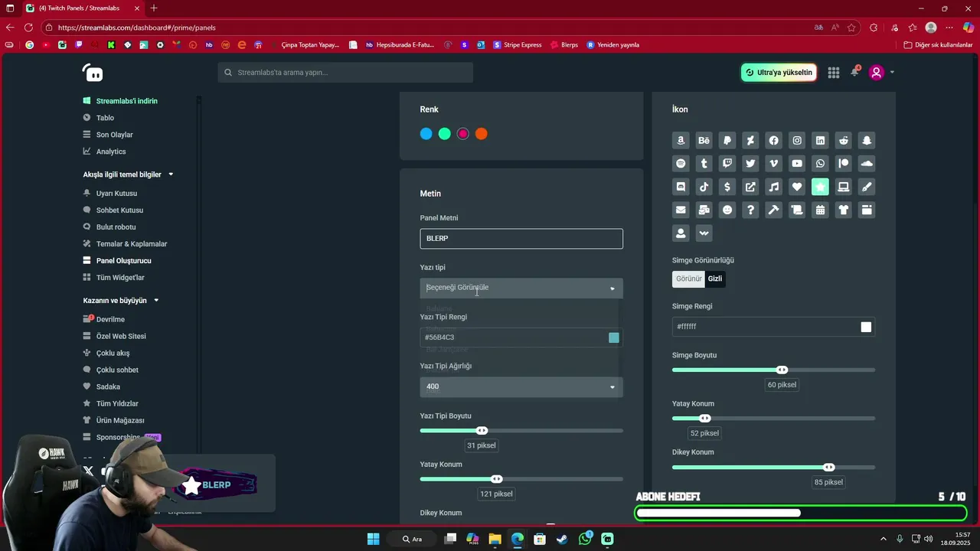Pick the Patreon icon
Screen dimensions: 980x551
[x=843, y=164]
